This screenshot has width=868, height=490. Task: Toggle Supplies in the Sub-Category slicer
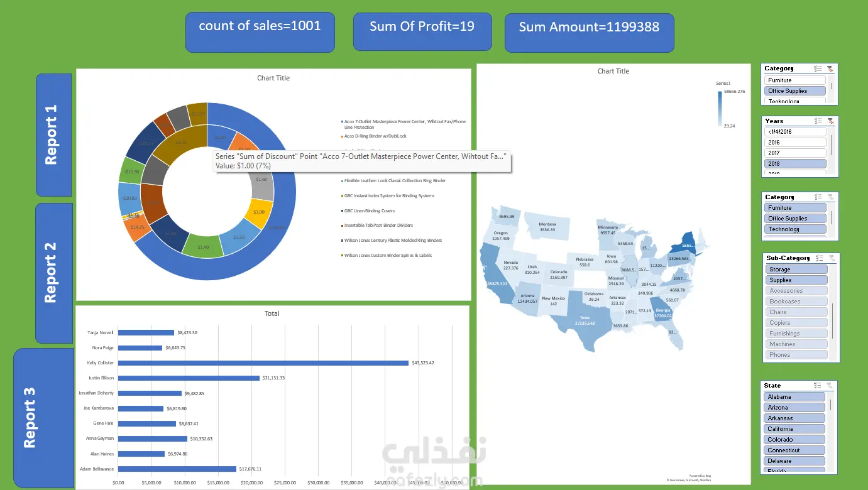click(x=797, y=280)
